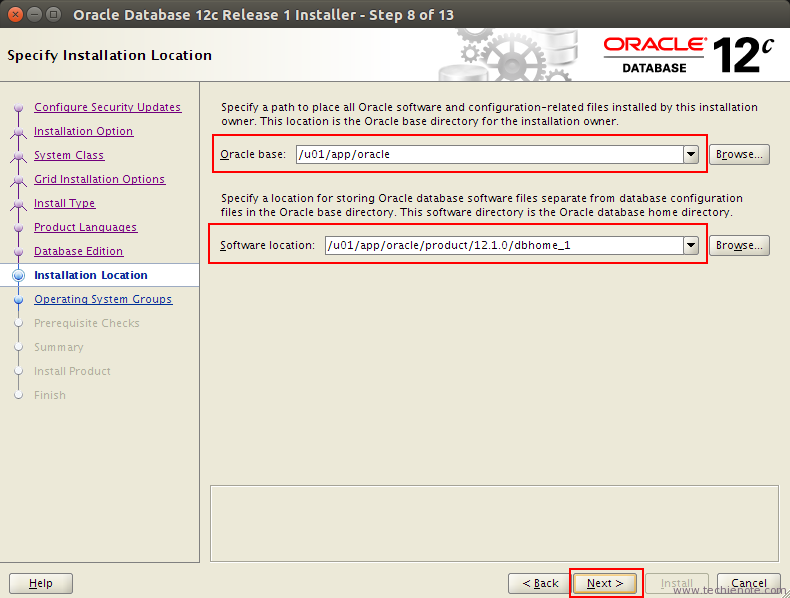790x598 pixels.
Task: Cancel the Oracle installation
Action: click(x=749, y=583)
